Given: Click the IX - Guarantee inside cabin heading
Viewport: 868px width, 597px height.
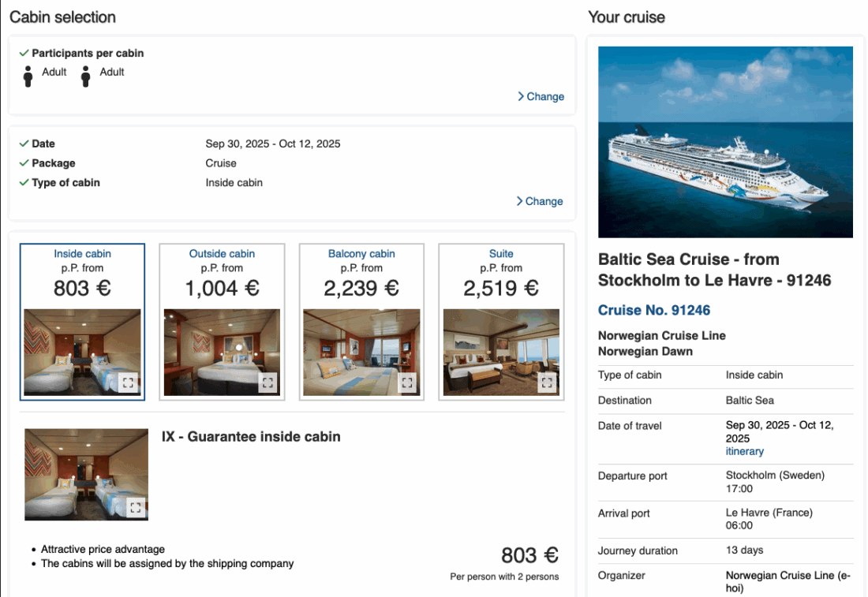Looking at the screenshot, I should click(251, 436).
